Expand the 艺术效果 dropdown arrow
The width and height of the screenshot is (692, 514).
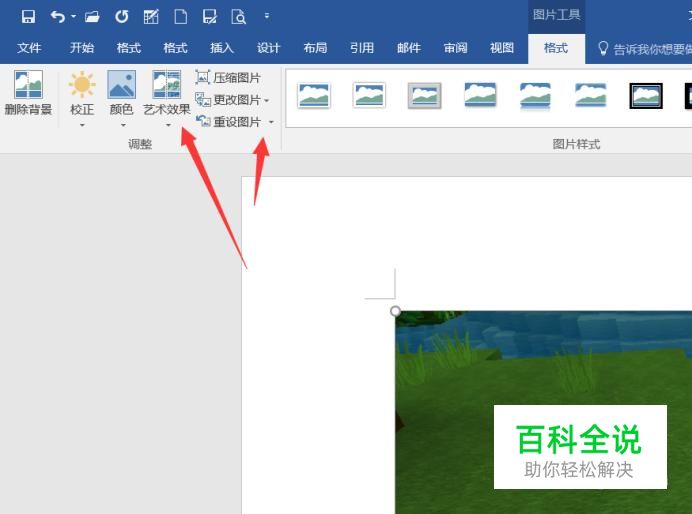pyautogui.click(x=168, y=125)
